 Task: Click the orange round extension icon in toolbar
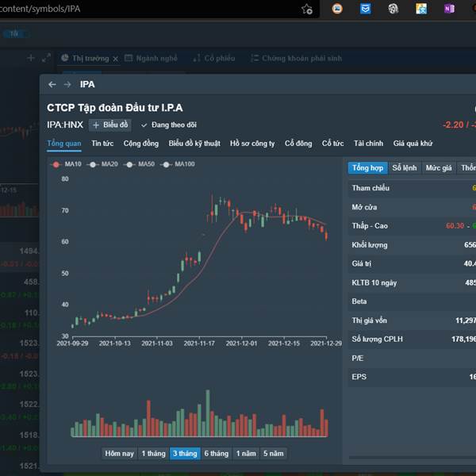[x=337, y=9]
